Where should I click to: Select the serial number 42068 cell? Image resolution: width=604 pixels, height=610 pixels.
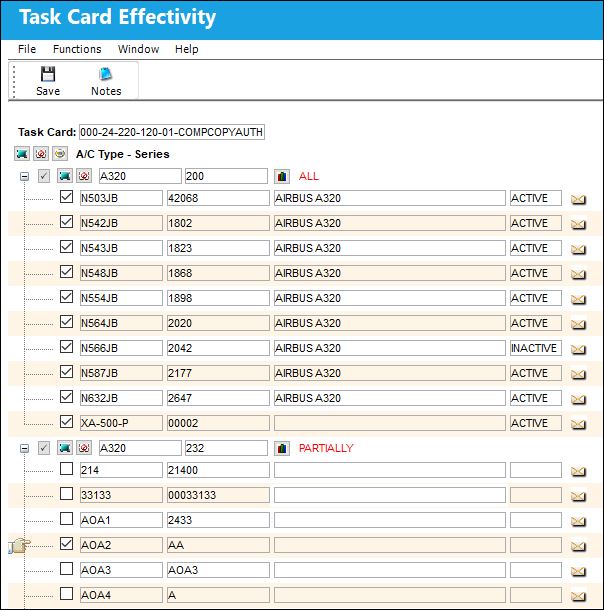pyautogui.click(x=218, y=198)
